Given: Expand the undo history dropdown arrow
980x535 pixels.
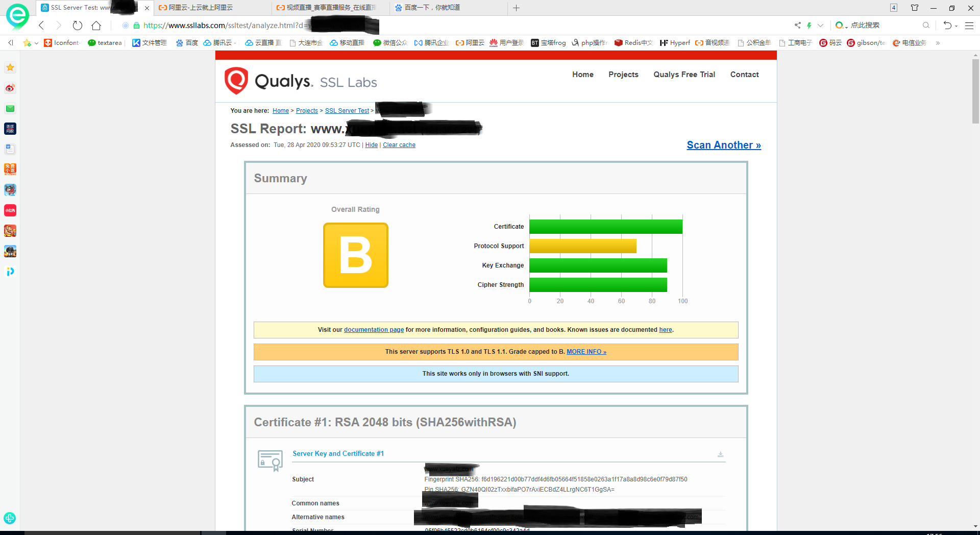Looking at the screenshot, I should click(956, 26).
